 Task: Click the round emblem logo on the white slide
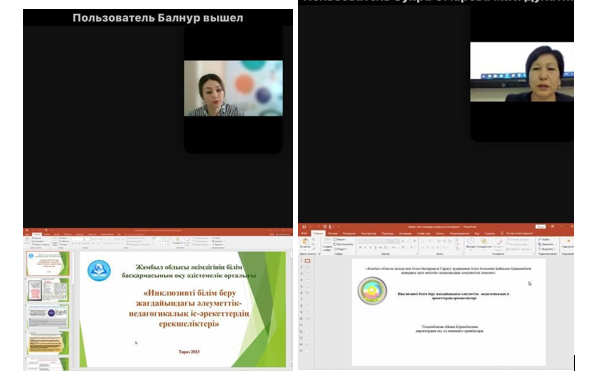click(x=372, y=290)
